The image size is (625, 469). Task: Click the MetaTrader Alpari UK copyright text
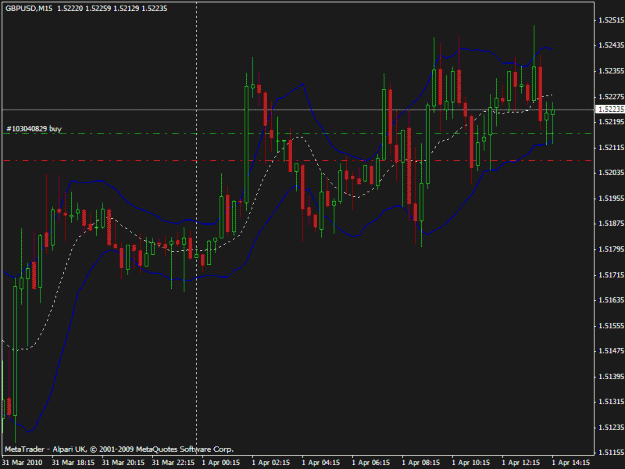tap(119, 449)
